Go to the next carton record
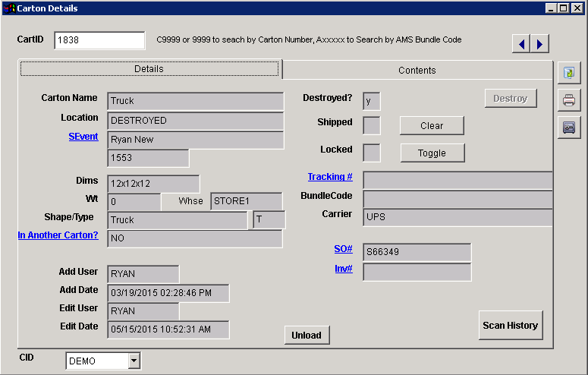Image resolution: width=588 pixels, height=375 pixels. coord(539,44)
